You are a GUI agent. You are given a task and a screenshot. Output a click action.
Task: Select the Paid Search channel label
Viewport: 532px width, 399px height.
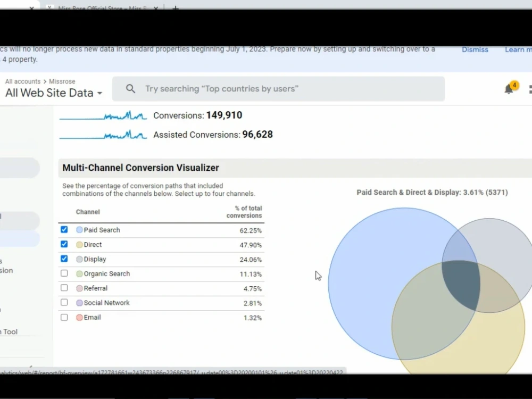102,230
